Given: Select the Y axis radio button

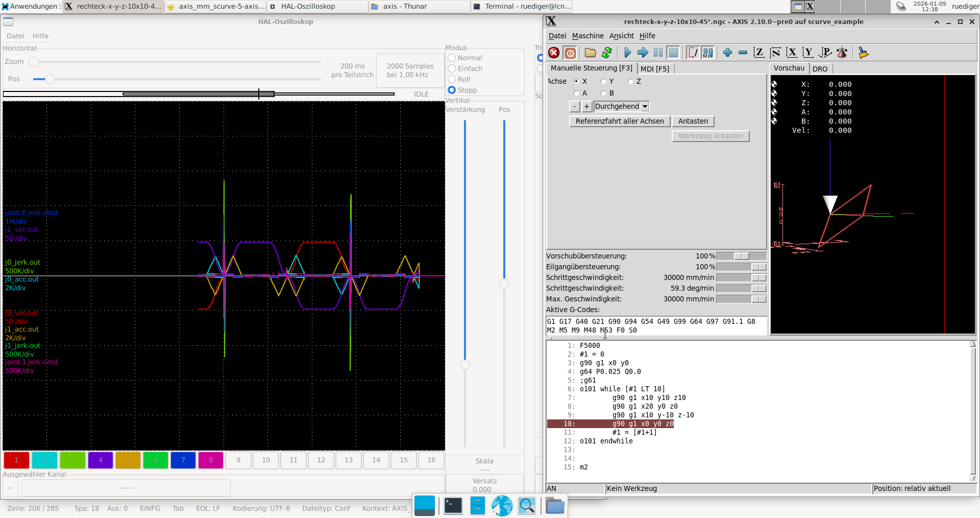Looking at the screenshot, I should point(604,81).
